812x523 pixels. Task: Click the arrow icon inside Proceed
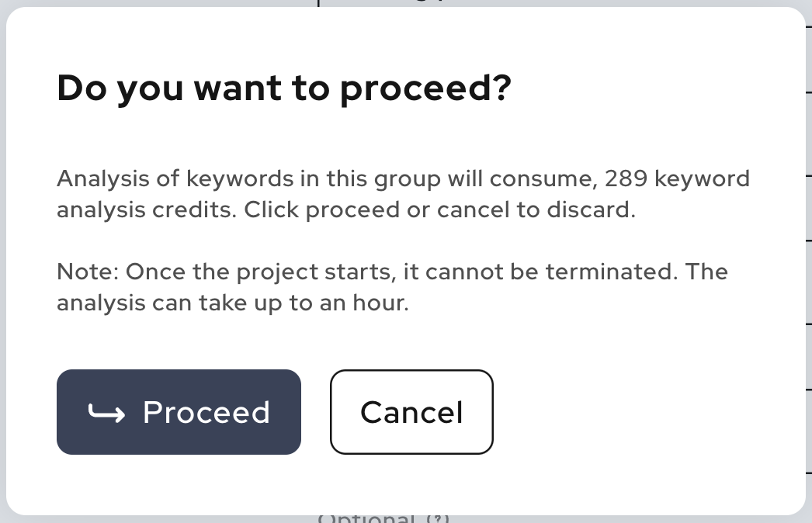pyautogui.click(x=106, y=413)
